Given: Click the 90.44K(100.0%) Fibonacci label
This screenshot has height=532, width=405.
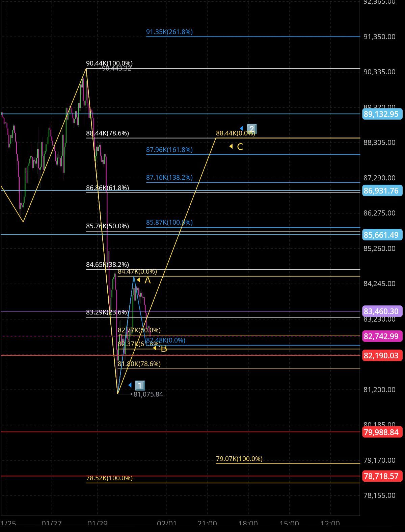Looking at the screenshot, I should coord(109,63).
